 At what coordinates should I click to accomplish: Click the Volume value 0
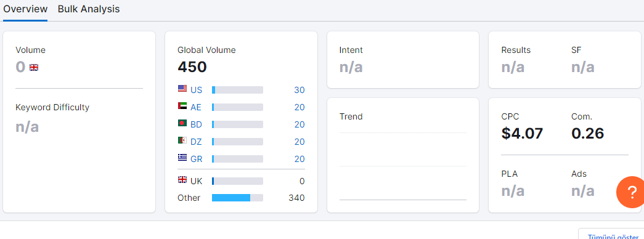[20, 67]
